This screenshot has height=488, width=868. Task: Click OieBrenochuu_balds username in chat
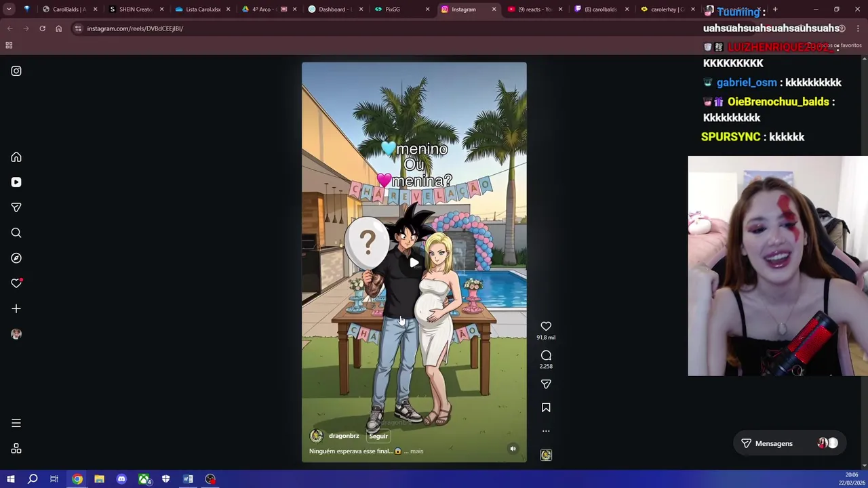(778, 102)
